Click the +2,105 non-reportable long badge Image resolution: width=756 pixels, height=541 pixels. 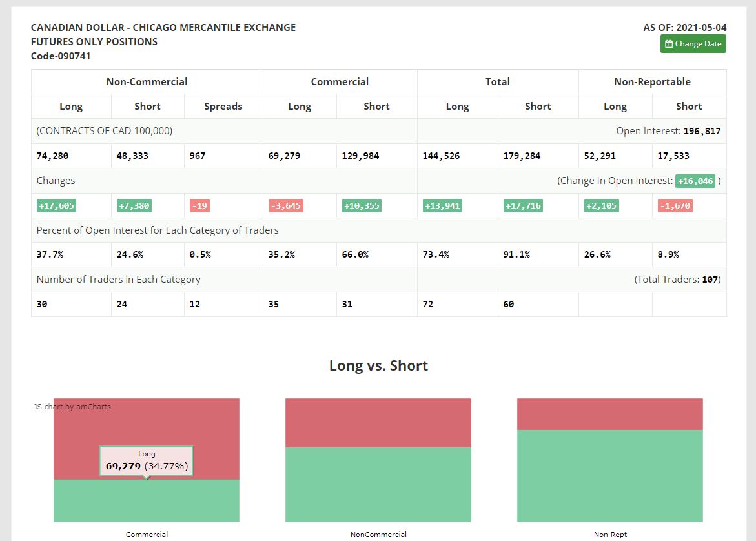point(601,206)
